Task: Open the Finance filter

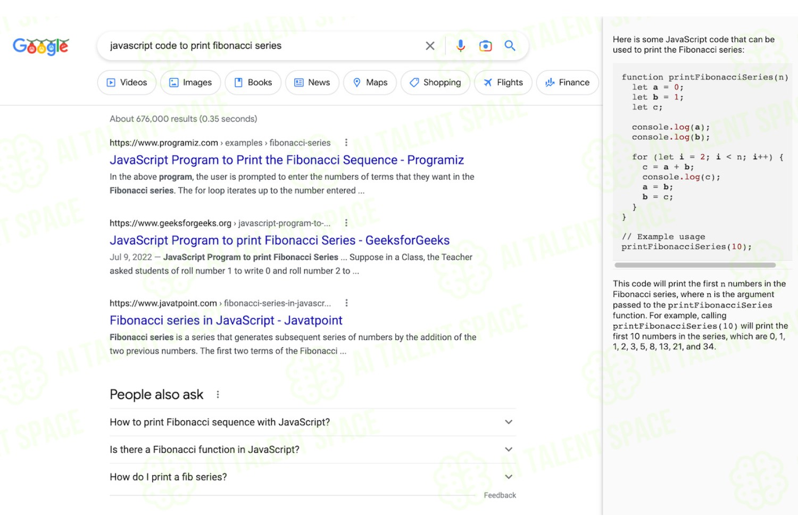Action: (x=568, y=82)
